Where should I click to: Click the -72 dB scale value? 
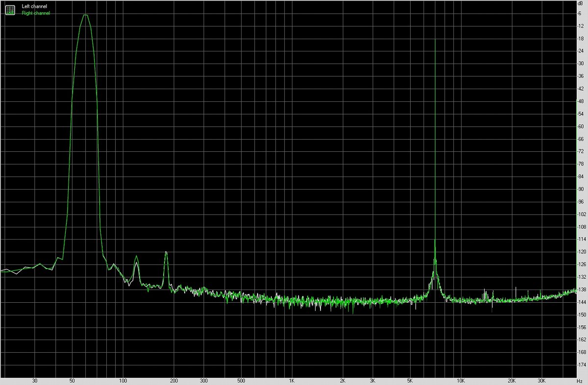[581, 151]
